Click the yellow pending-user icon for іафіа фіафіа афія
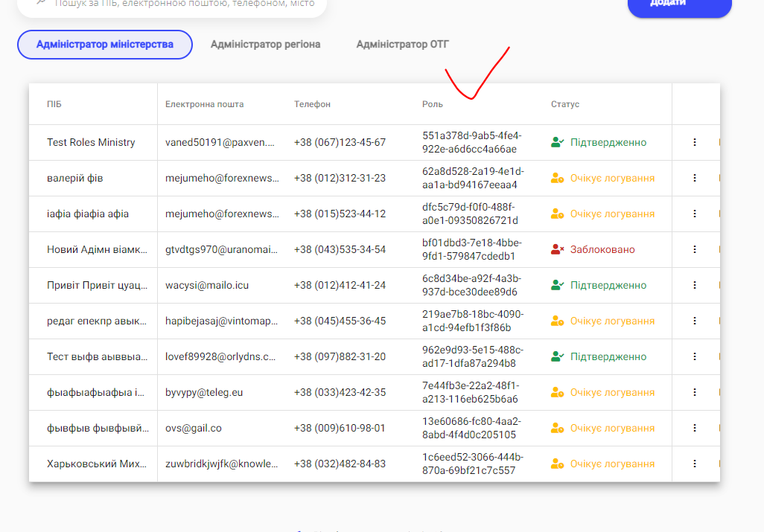The height and width of the screenshot is (532, 764). (x=556, y=214)
